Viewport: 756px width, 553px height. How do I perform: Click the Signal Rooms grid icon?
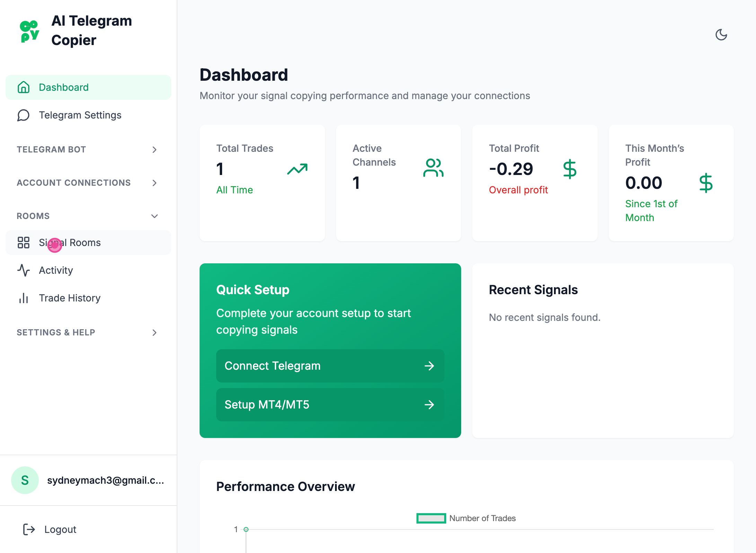(x=24, y=243)
